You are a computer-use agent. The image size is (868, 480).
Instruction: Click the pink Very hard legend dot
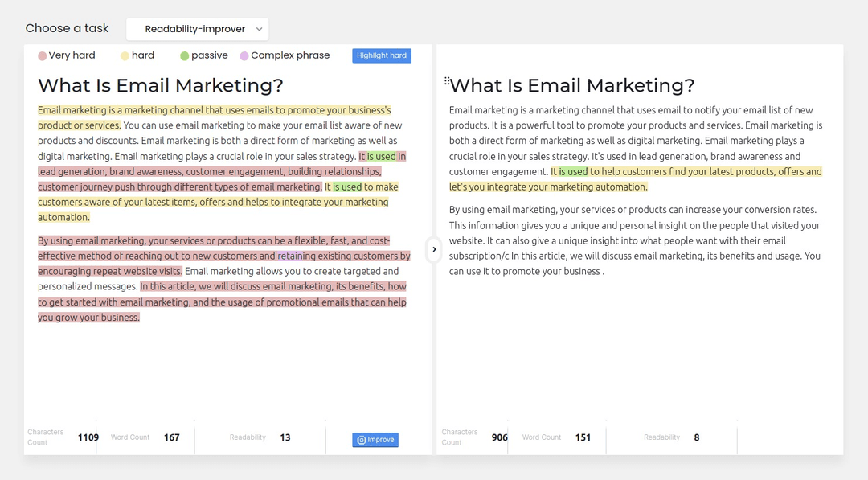(42, 56)
